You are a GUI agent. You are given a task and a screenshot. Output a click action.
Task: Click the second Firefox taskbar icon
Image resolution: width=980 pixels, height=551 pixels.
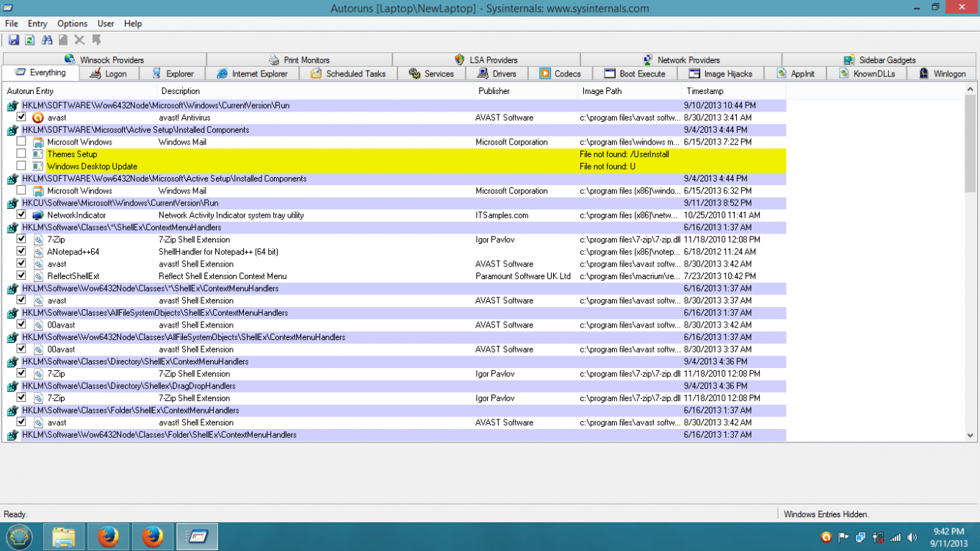click(x=153, y=537)
